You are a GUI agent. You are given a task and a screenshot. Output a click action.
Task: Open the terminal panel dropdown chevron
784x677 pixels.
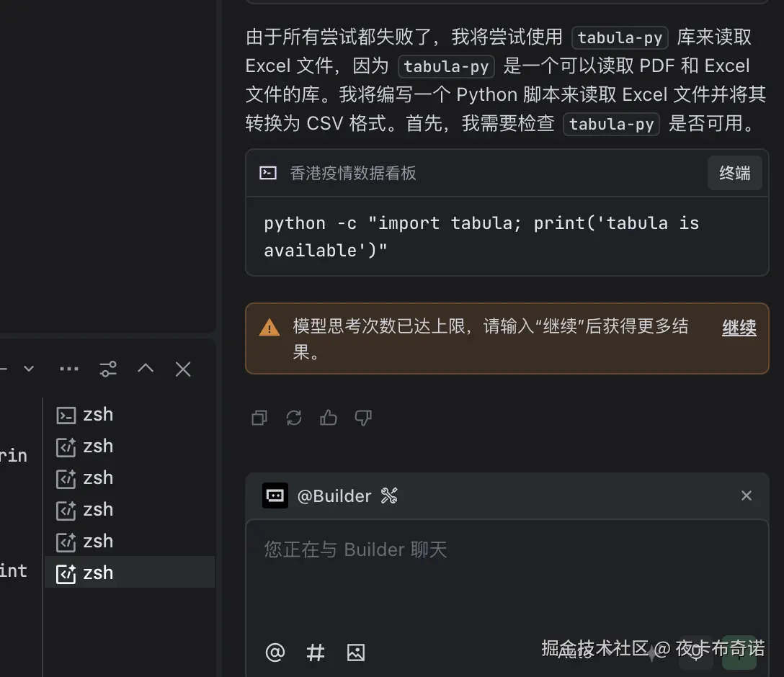point(28,369)
